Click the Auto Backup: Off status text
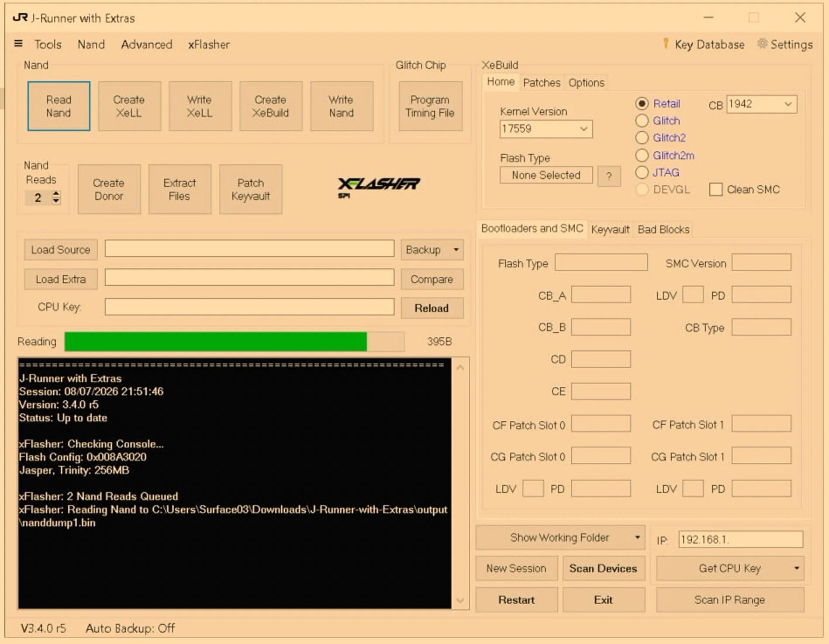The height and width of the screenshot is (644, 829). (x=130, y=628)
